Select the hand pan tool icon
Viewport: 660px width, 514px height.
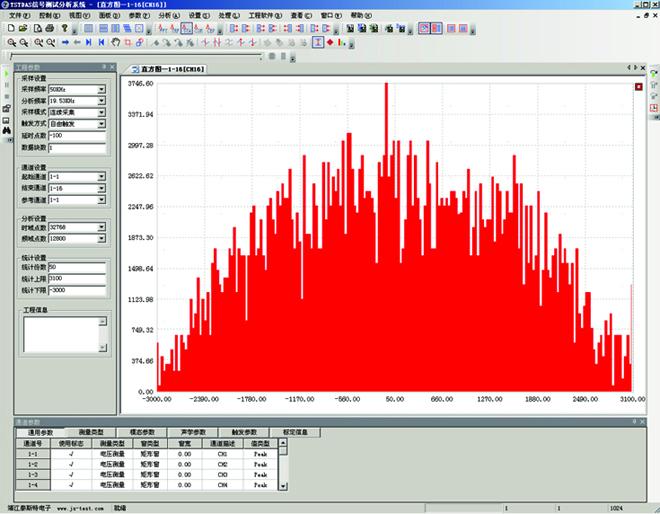pyautogui.click(x=115, y=43)
